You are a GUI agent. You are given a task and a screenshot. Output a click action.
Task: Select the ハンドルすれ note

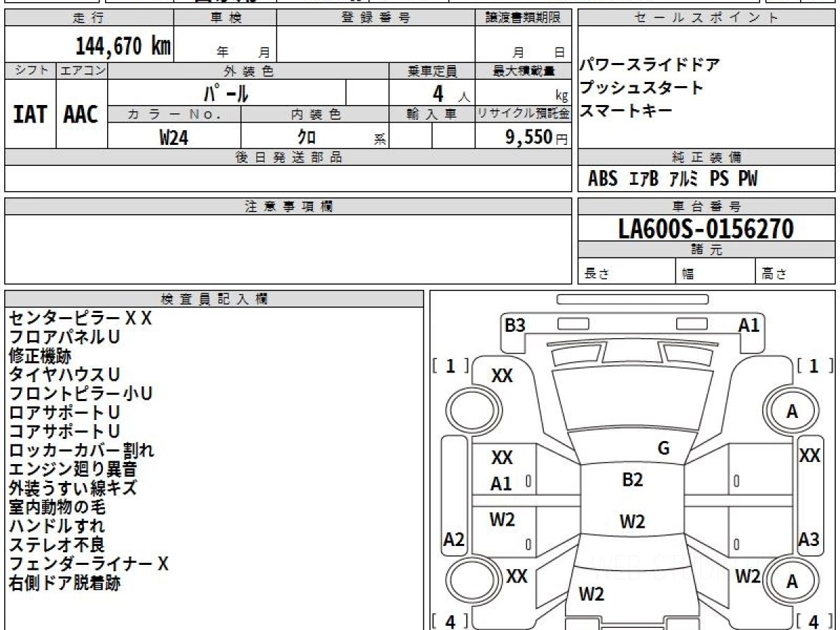click(57, 526)
